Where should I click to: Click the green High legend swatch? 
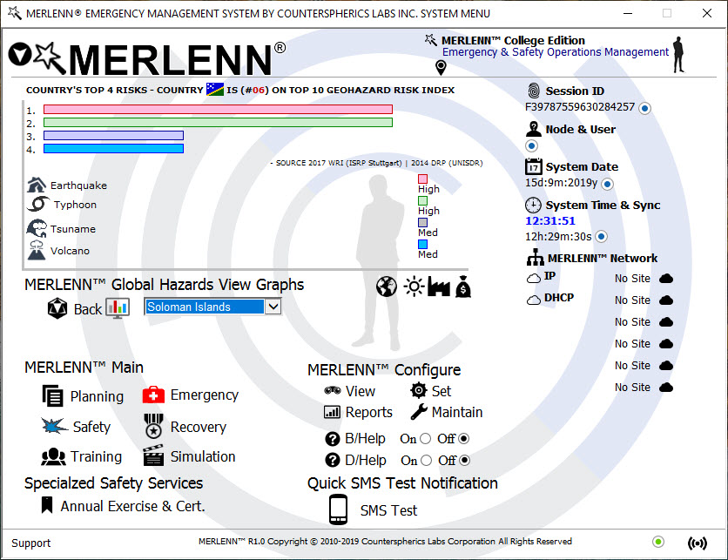tap(422, 200)
